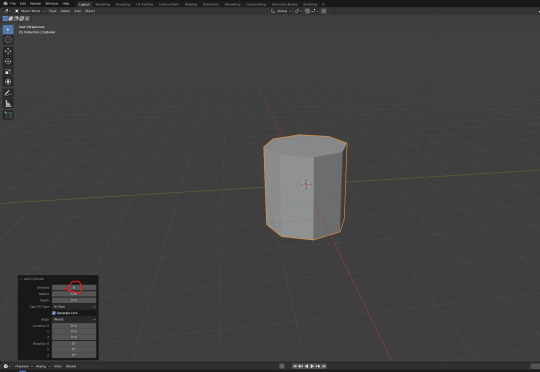
Task: Open the transform pivot point menu
Action: pos(298,11)
